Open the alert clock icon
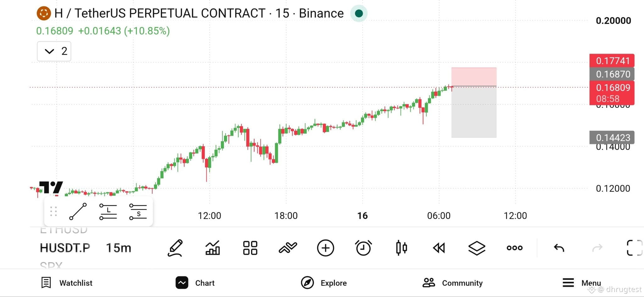 click(363, 248)
